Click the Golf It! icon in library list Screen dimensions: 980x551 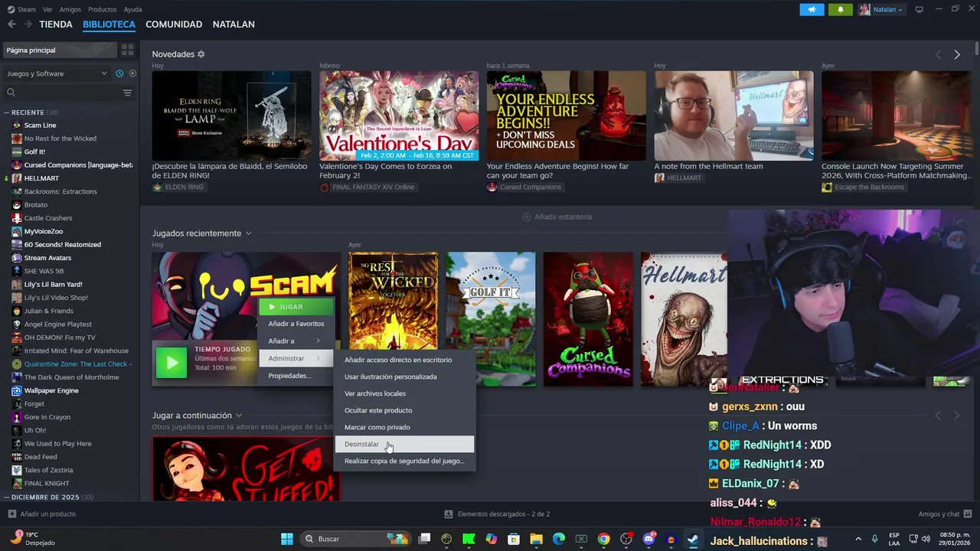click(17, 152)
